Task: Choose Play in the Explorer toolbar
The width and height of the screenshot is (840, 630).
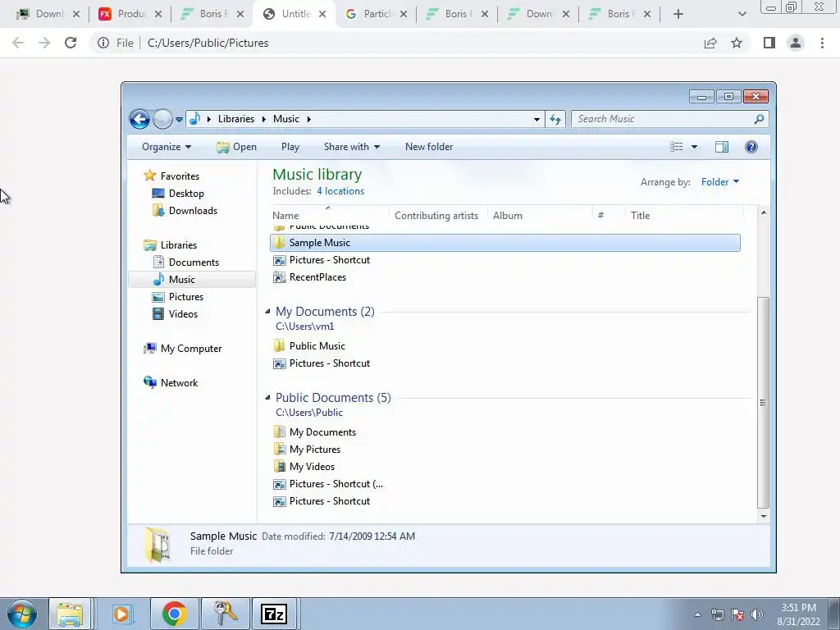Action: click(290, 147)
